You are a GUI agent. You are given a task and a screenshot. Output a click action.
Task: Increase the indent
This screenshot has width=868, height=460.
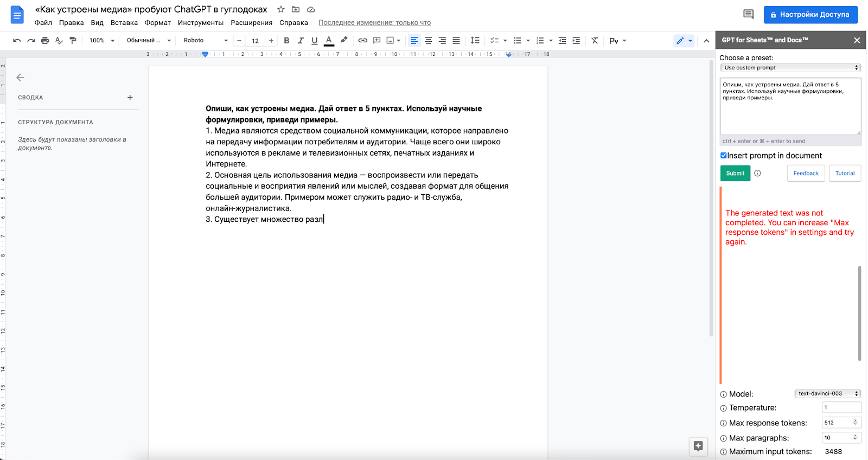click(x=576, y=41)
